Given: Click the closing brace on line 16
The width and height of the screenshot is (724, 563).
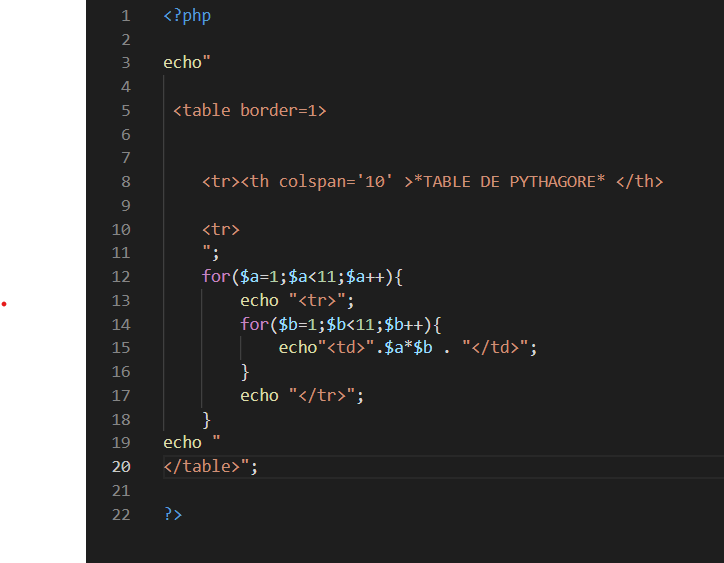Looking at the screenshot, I should click(x=245, y=372).
